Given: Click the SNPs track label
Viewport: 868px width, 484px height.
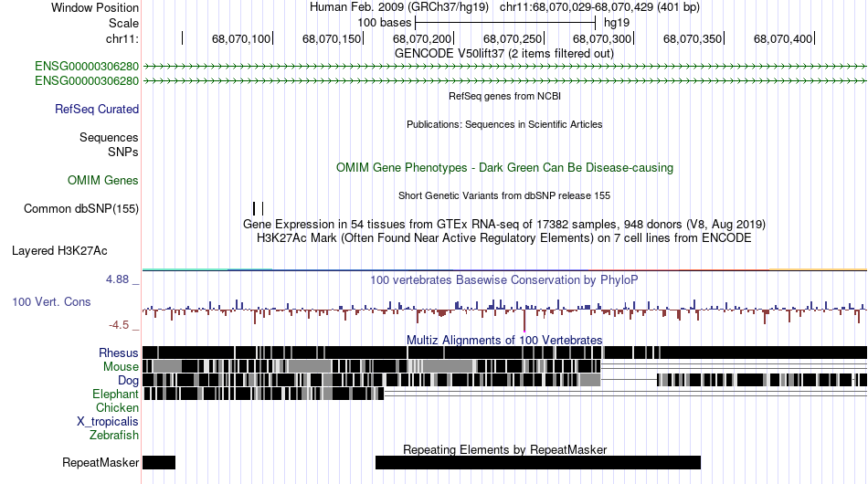Looking at the screenshot, I should [x=123, y=152].
